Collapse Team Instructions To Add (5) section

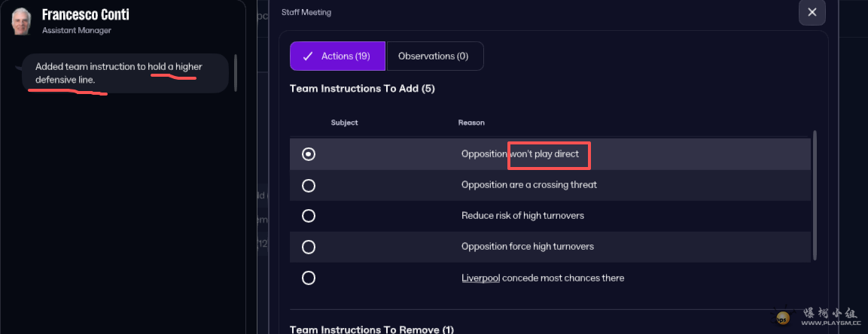(x=362, y=89)
